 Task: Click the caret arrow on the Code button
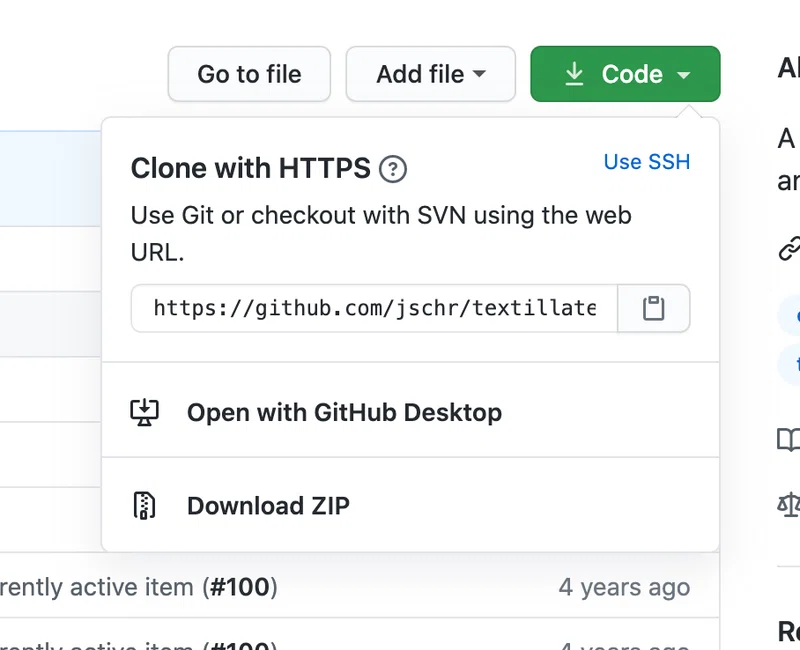coord(684,75)
